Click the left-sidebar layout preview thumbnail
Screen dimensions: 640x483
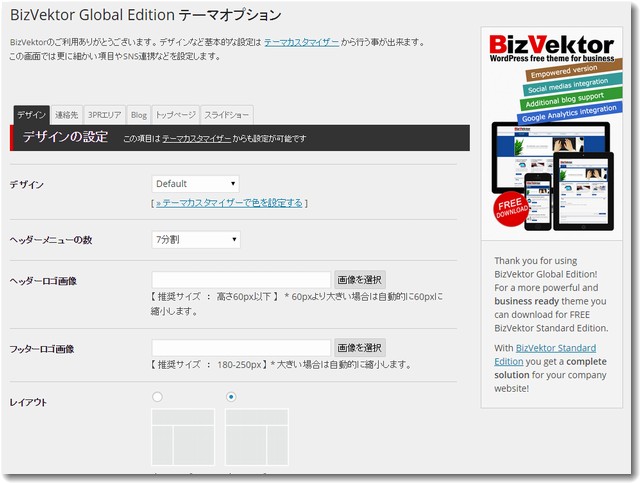pos(183,437)
